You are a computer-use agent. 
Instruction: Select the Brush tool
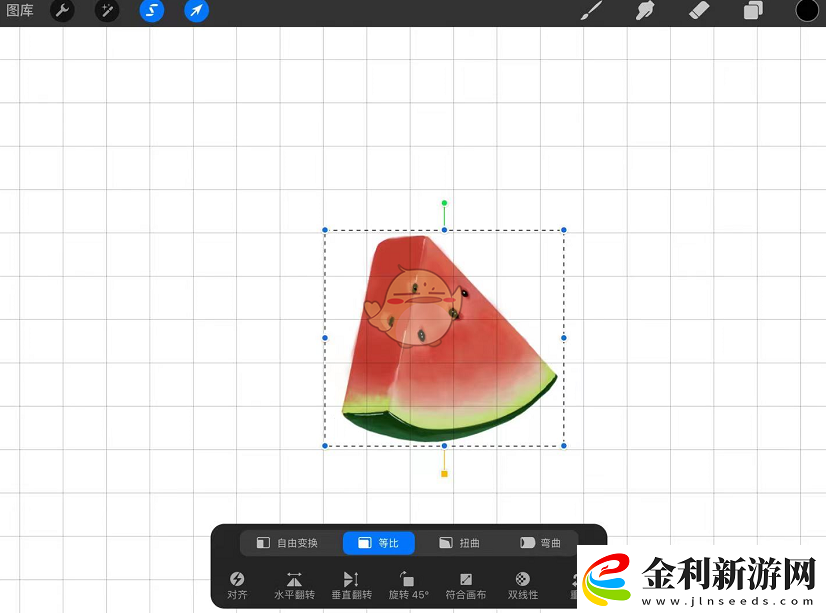tap(590, 11)
